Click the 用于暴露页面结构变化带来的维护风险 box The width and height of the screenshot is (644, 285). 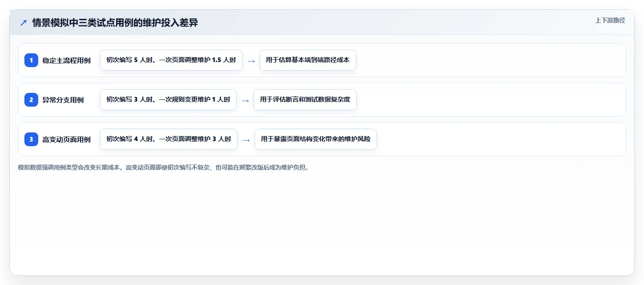(316, 139)
